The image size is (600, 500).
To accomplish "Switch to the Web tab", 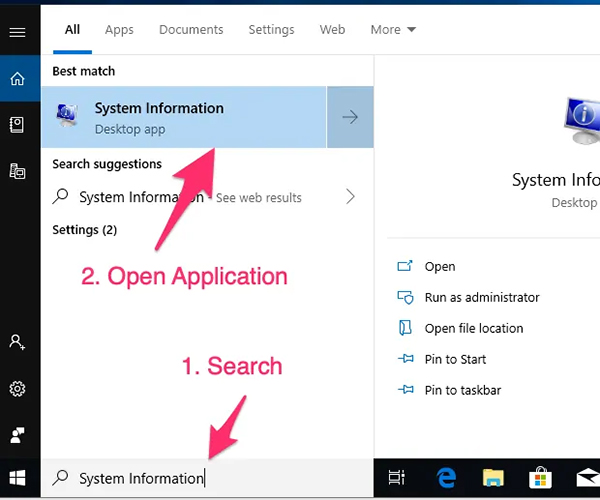I will (x=332, y=29).
